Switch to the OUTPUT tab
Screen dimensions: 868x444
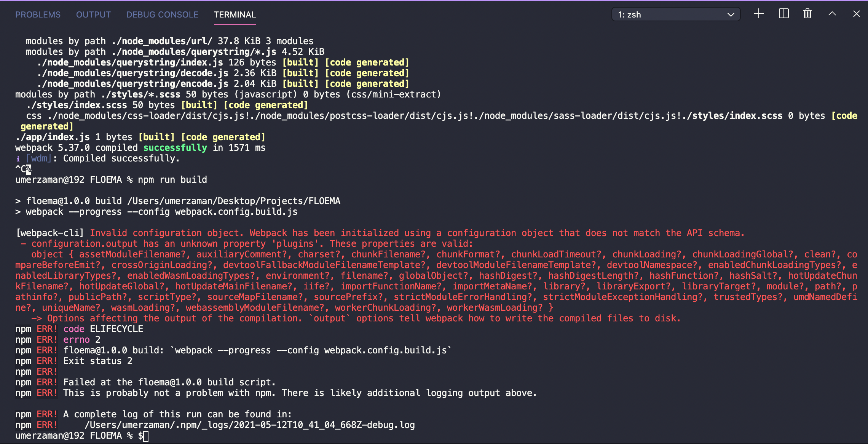tap(93, 14)
